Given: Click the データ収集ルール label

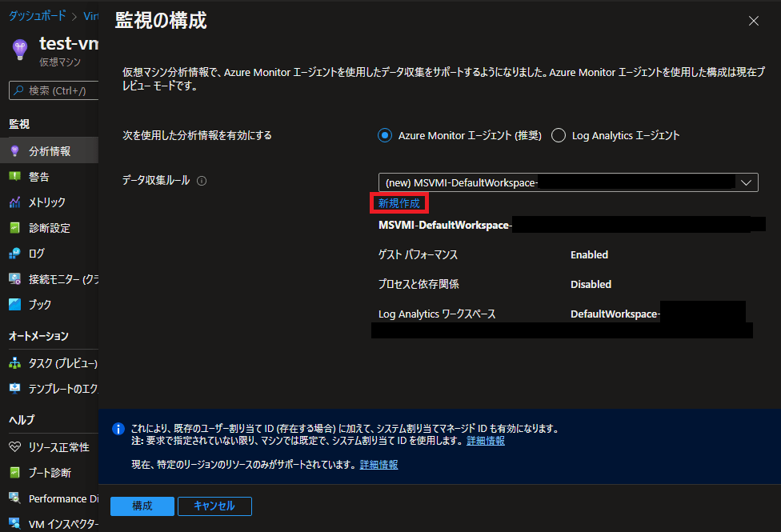Looking at the screenshot, I should [156, 180].
